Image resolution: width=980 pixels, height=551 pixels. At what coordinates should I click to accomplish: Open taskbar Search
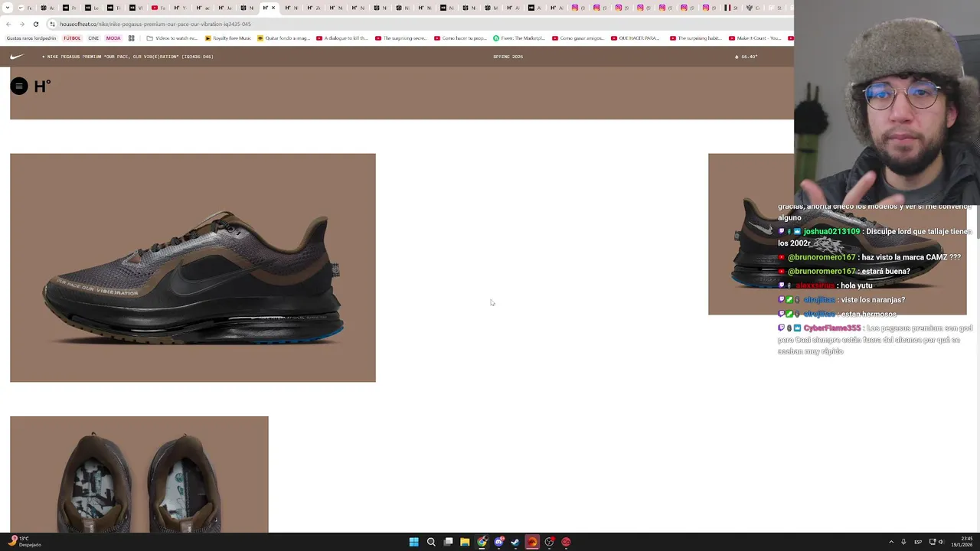(x=431, y=542)
